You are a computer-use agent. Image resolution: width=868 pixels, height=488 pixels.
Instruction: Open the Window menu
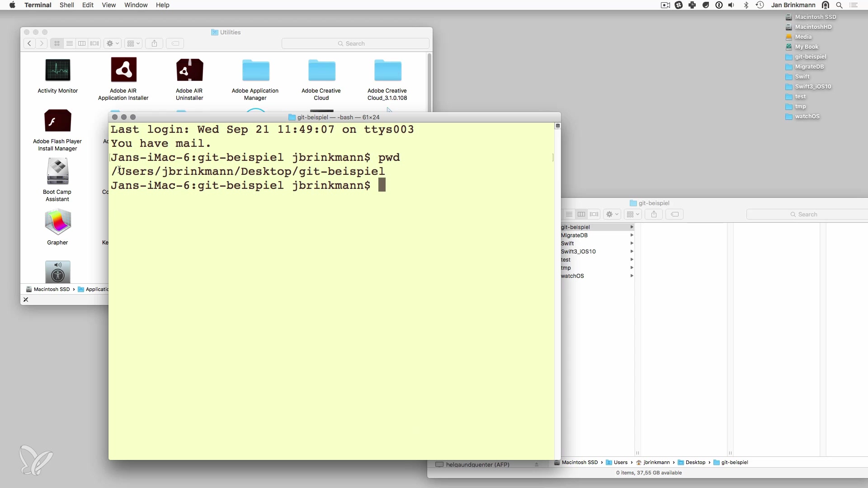point(136,5)
